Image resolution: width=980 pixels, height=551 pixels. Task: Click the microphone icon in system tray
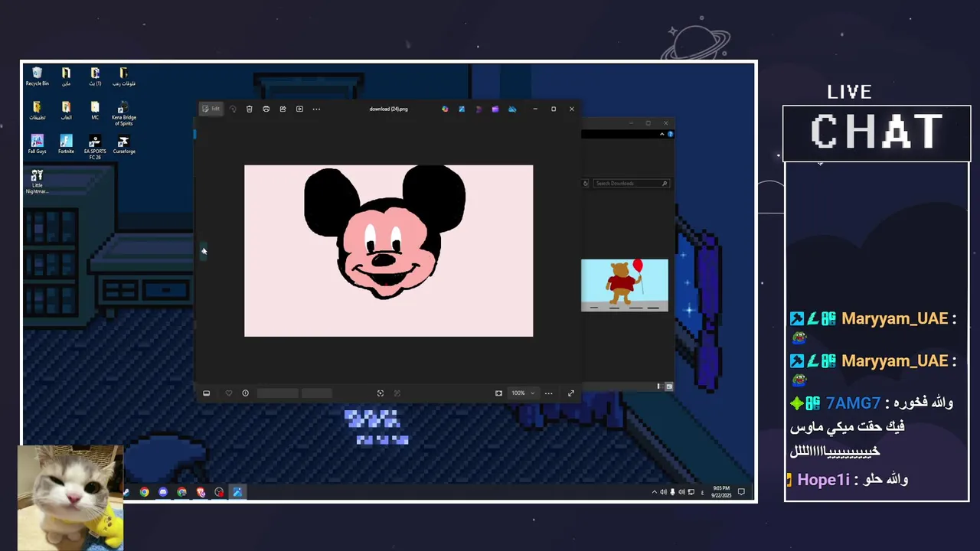click(673, 492)
